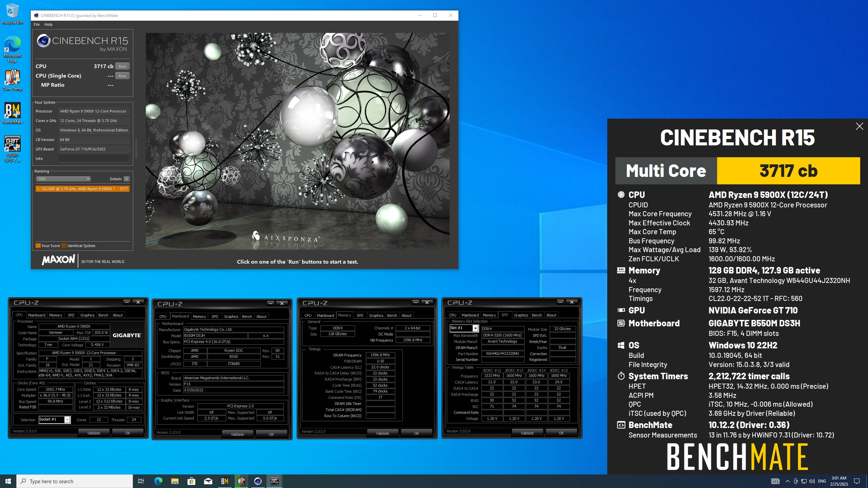
Task: Open the Core Temp desktop icon
Action: click(x=12, y=80)
